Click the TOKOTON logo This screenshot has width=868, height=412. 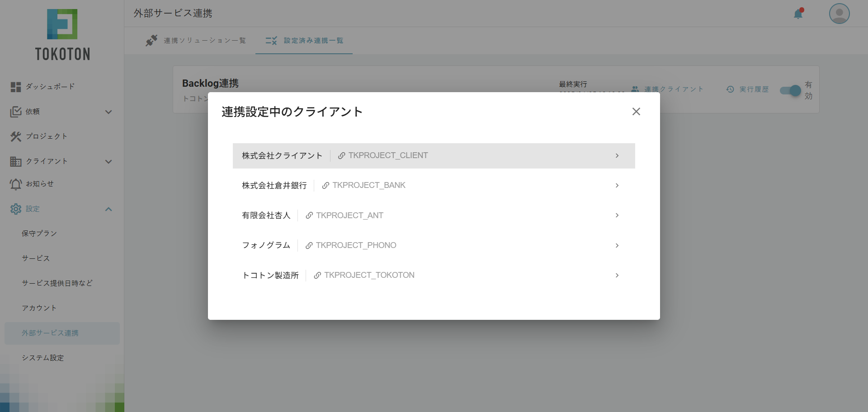coord(62,35)
